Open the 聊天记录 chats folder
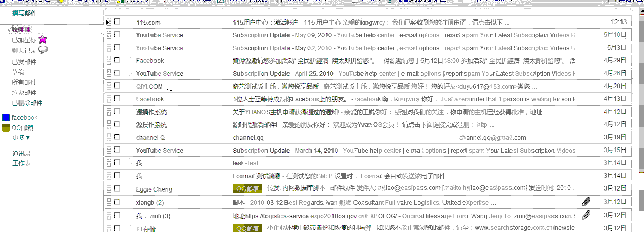Screen dimensions: 644x232 coord(25,50)
